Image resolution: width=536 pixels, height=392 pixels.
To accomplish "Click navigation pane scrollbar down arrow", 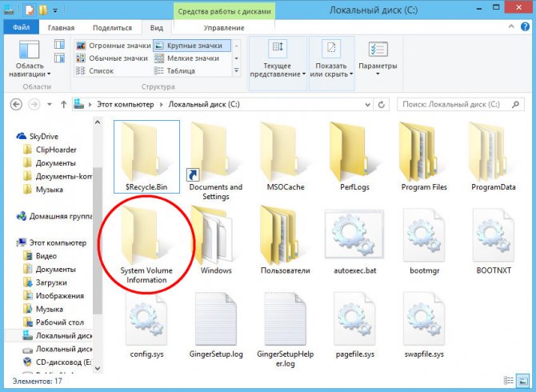I will [x=98, y=369].
